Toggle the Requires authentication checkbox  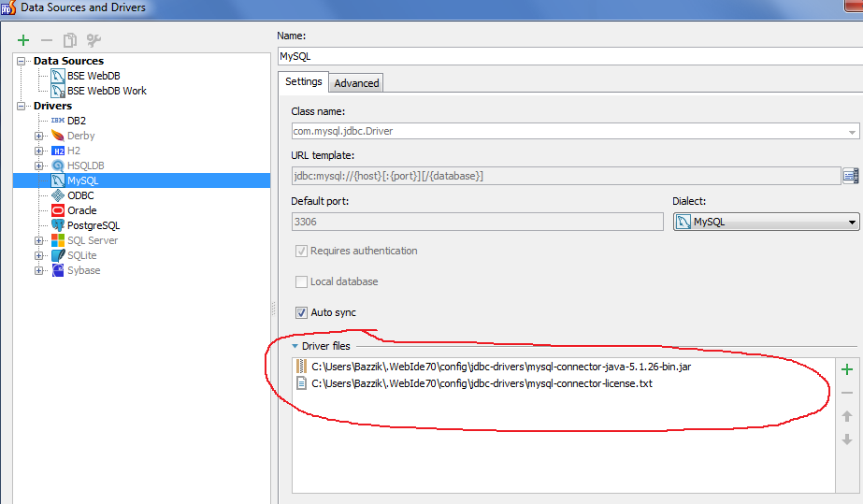(x=301, y=251)
